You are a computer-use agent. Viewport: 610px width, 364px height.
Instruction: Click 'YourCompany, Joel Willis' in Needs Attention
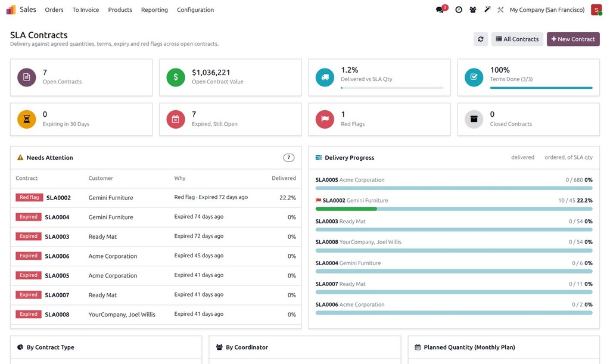(x=122, y=314)
